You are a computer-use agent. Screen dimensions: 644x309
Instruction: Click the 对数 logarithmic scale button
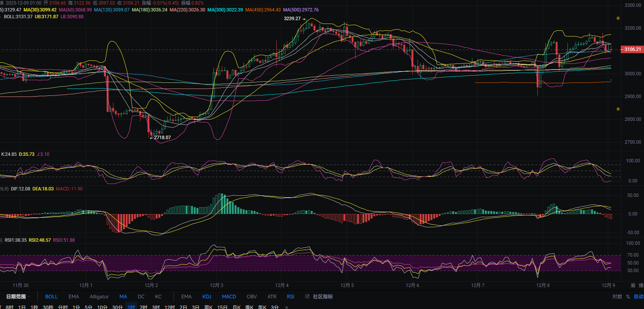click(x=617, y=296)
